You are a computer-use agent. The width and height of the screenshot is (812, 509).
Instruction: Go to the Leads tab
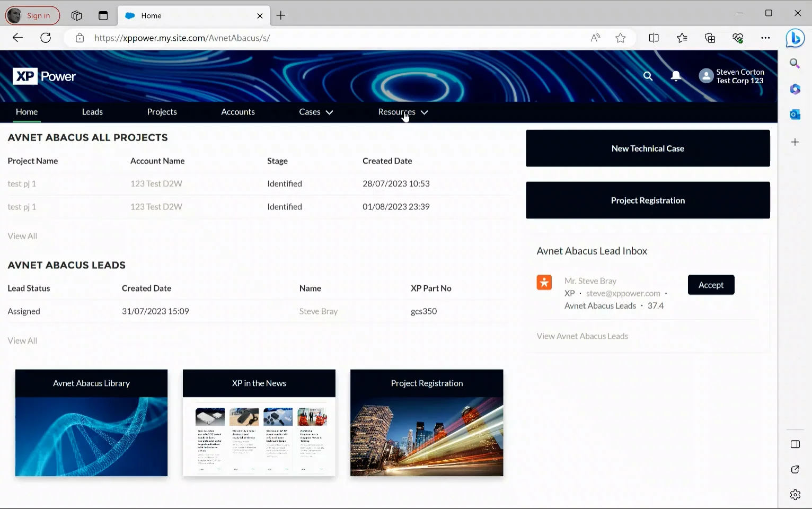coord(92,112)
